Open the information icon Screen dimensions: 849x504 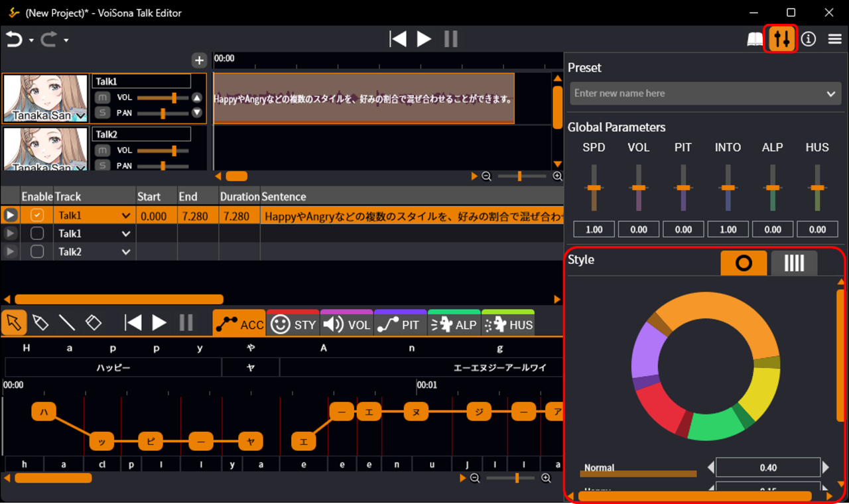pos(808,39)
